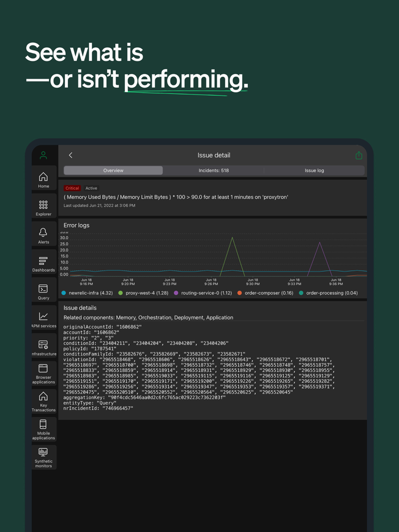This screenshot has height=532, width=399.
Task: Tap the entityType "Query" line
Action: (x=89, y=403)
